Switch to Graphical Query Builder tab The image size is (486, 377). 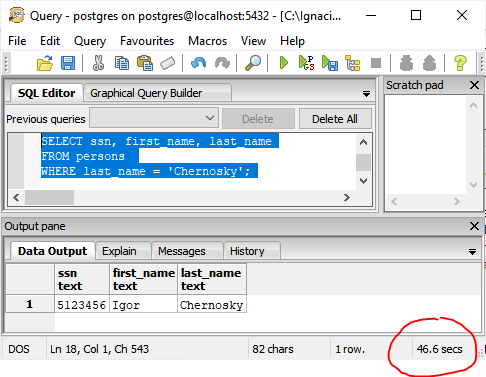point(146,93)
